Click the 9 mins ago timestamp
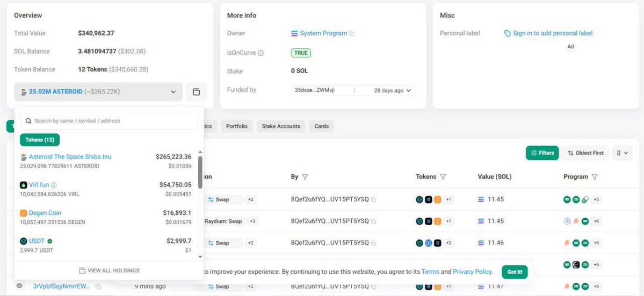 coord(150,286)
